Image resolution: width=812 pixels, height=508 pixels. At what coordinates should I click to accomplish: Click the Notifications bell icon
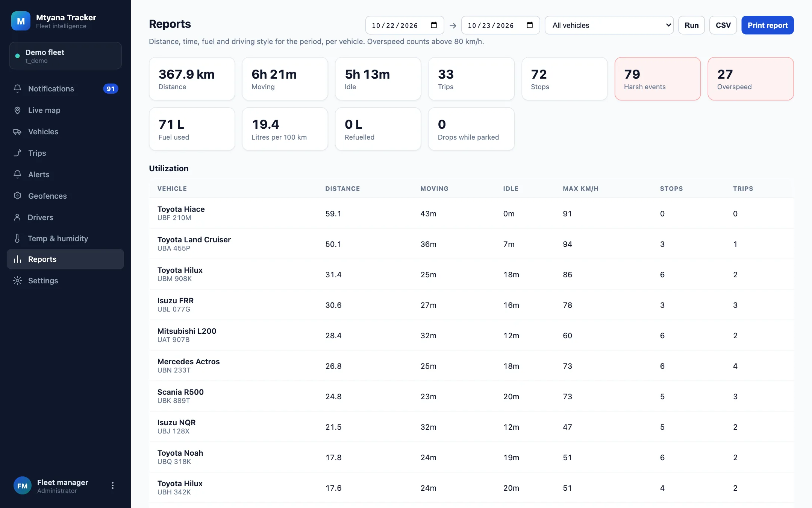click(x=17, y=88)
